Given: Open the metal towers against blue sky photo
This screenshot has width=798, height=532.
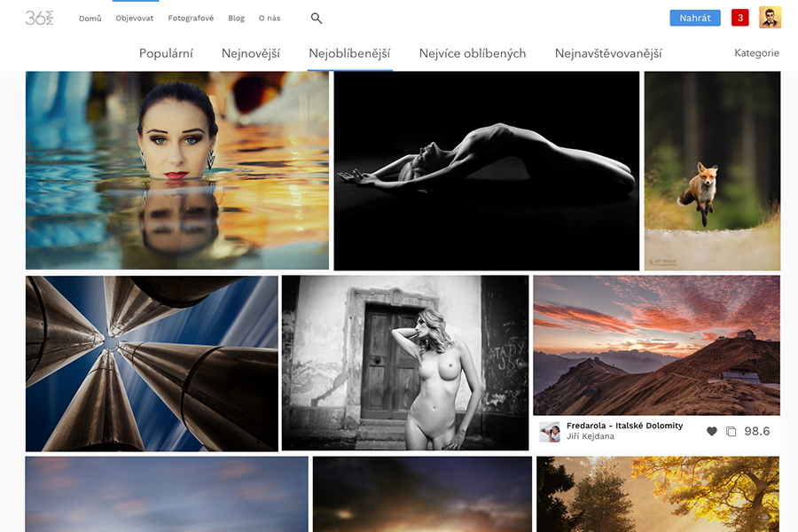Looking at the screenshot, I should pyautogui.click(x=152, y=364).
